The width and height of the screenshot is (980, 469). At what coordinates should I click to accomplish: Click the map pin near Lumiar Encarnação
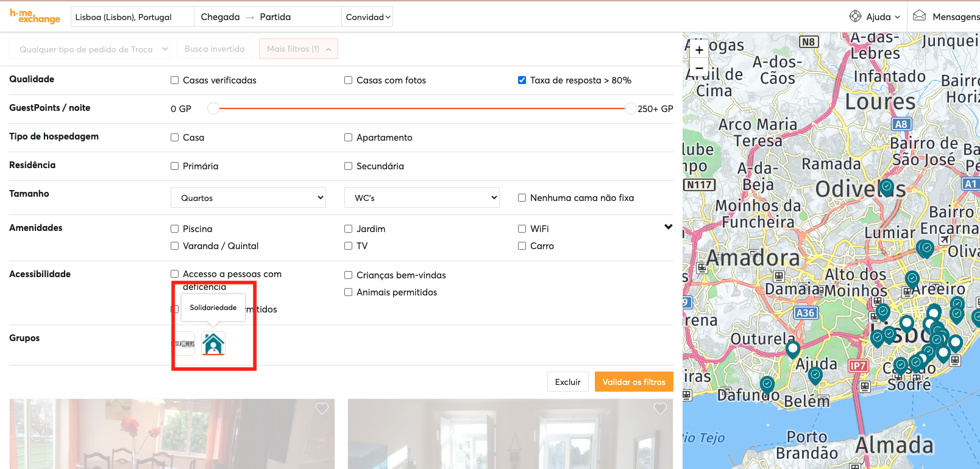pyautogui.click(x=926, y=249)
